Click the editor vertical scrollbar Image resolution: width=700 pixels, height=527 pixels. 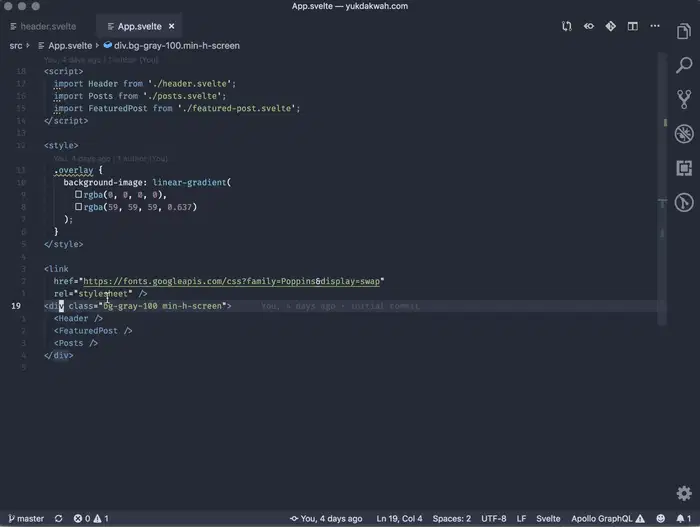662,188
